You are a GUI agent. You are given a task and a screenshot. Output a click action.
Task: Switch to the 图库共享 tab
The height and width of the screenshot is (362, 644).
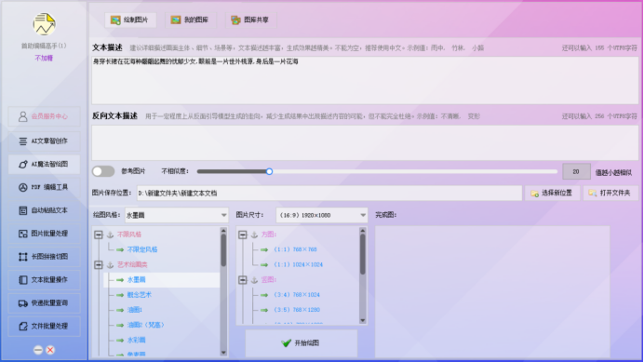point(250,20)
